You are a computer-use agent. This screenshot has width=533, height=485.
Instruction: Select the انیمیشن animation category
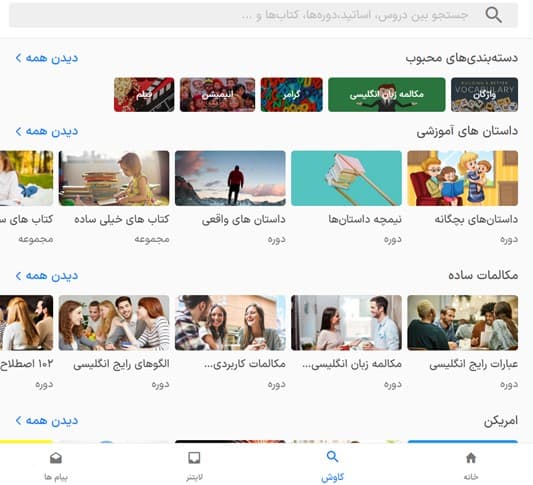click(218, 94)
